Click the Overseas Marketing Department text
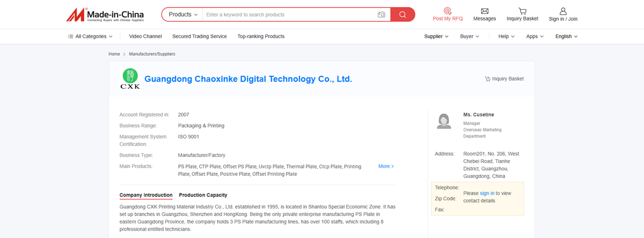The width and height of the screenshot is (644, 238). click(x=482, y=133)
